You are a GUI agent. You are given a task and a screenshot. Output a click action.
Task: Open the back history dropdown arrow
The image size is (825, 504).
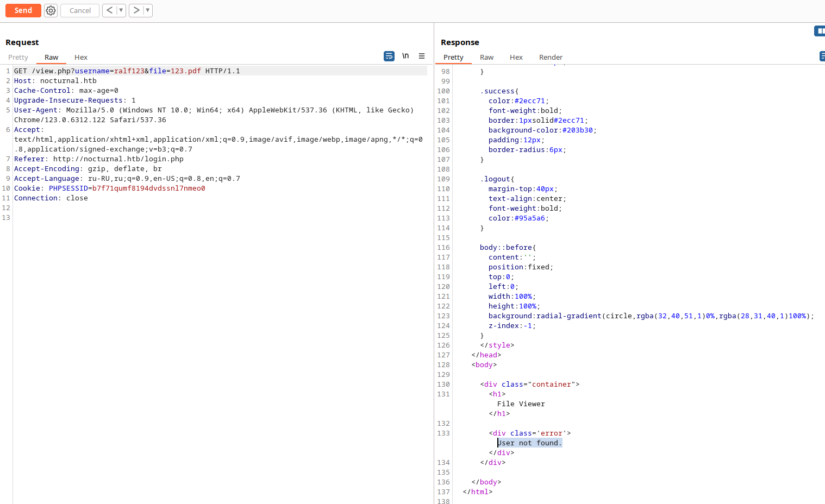tap(121, 10)
